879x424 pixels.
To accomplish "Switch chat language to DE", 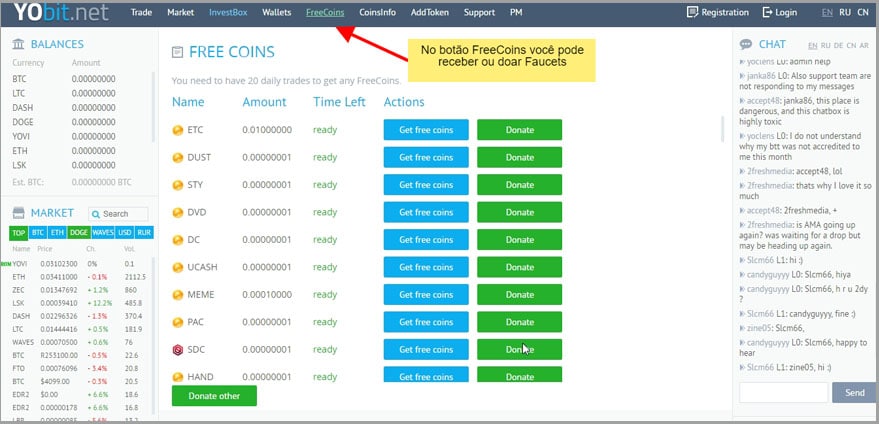I will [x=839, y=46].
